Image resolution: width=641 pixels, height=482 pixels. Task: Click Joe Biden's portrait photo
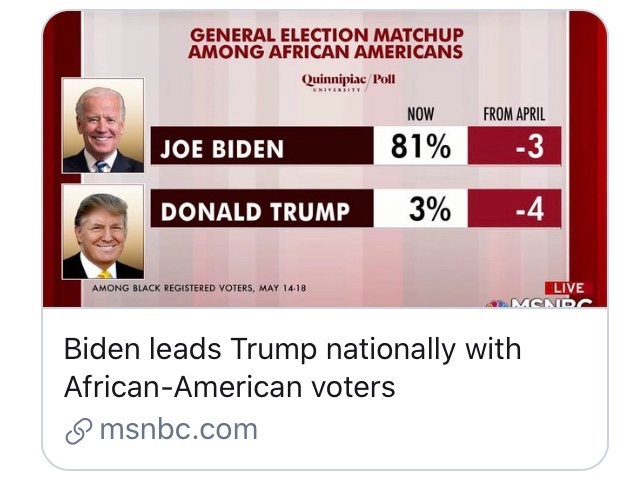(103, 130)
